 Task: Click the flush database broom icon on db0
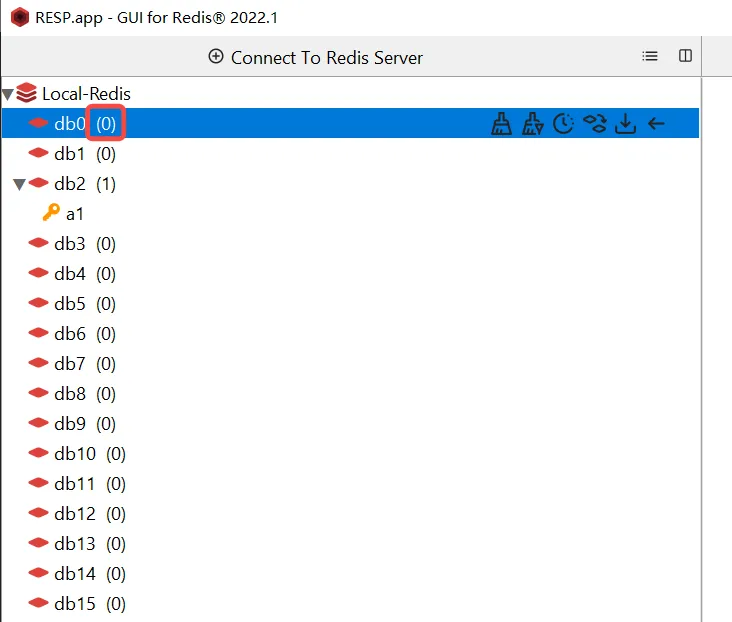501,124
